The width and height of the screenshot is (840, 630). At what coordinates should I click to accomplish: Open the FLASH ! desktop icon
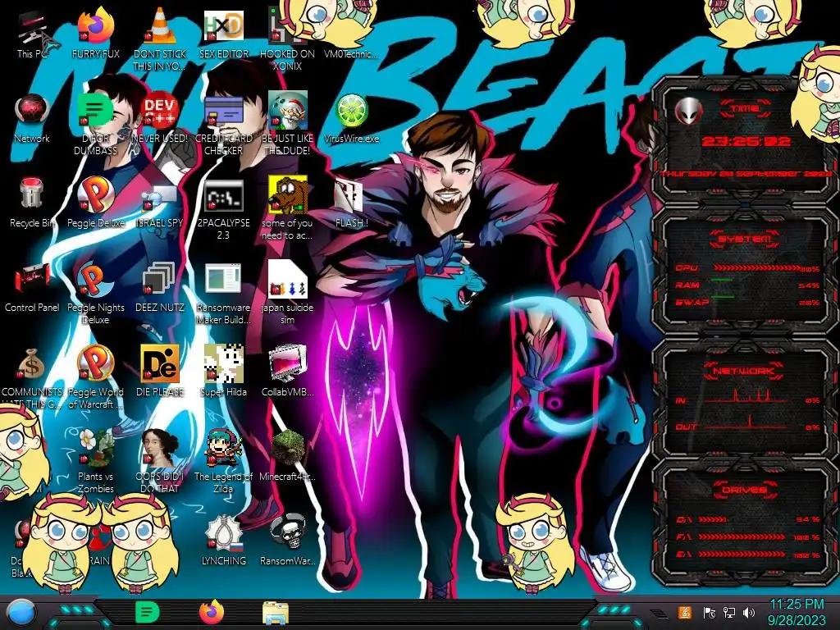pos(351,203)
